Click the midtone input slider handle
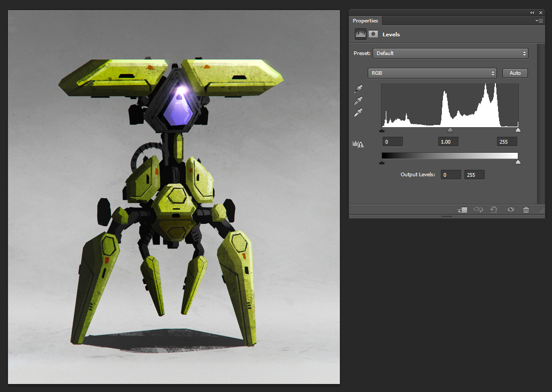The width and height of the screenshot is (552, 392). coord(450,130)
